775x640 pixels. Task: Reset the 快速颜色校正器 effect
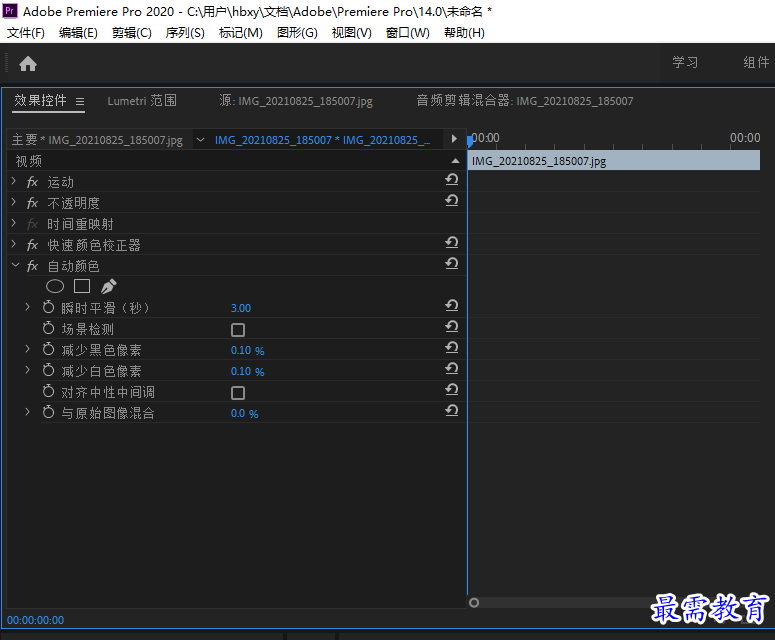[x=452, y=243]
